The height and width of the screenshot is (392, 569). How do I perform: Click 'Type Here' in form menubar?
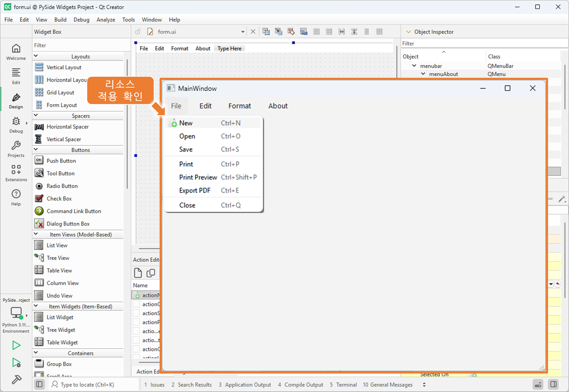(x=229, y=48)
